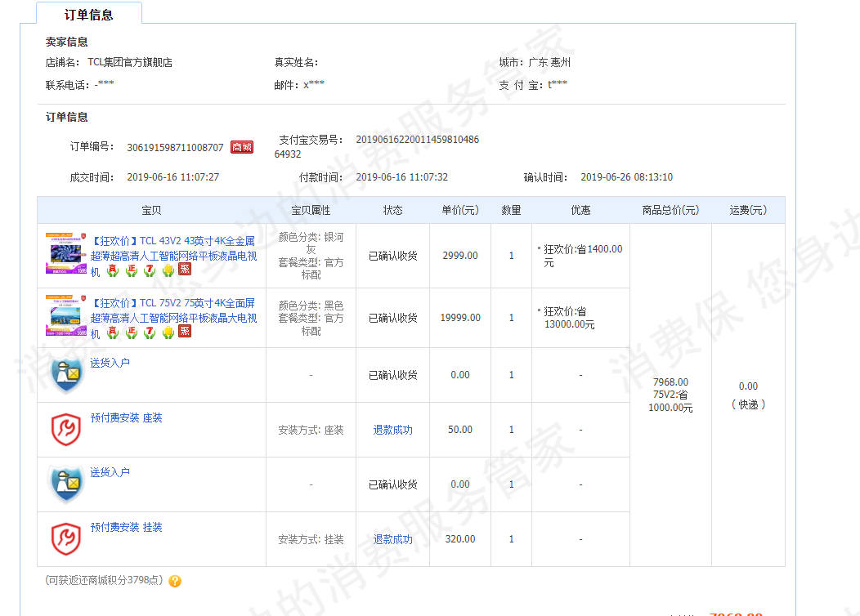
Task: Click the red 聚 badge on TCL 75V2
Action: tap(186, 332)
